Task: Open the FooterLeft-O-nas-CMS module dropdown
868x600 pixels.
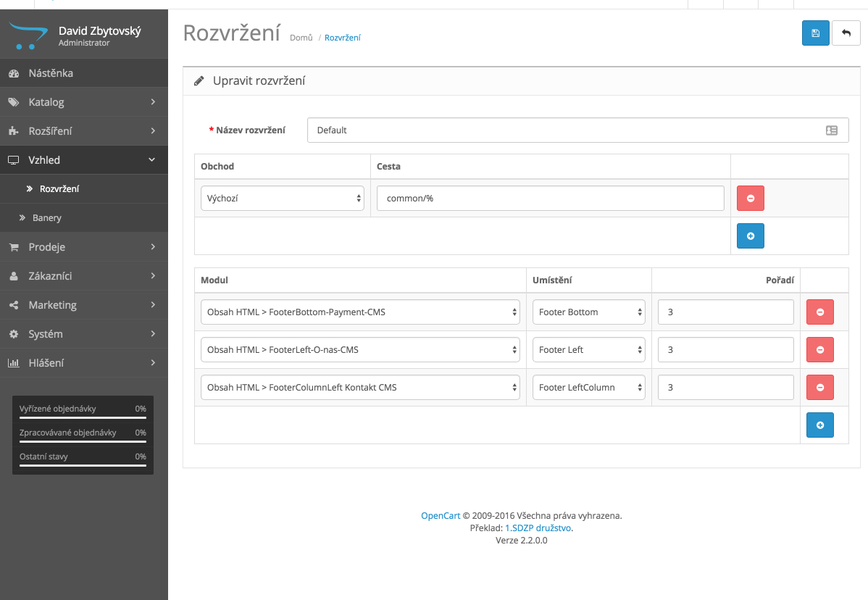Action: point(360,350)
